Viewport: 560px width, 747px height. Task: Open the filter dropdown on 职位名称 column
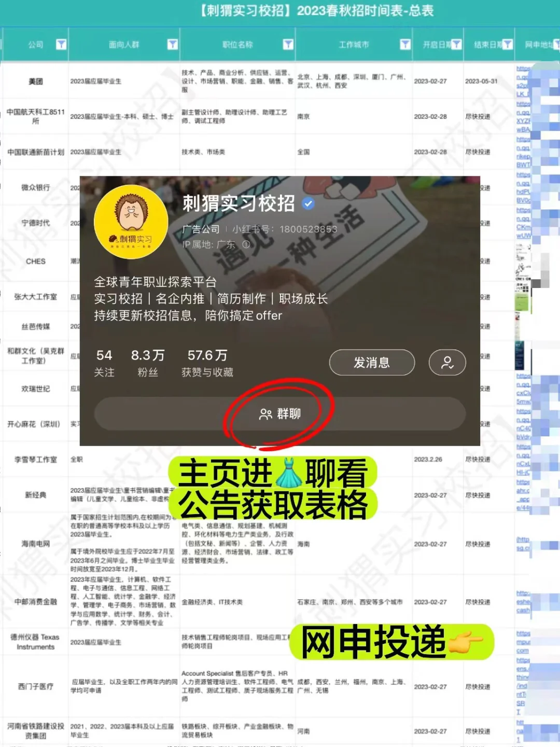(289, 45)
